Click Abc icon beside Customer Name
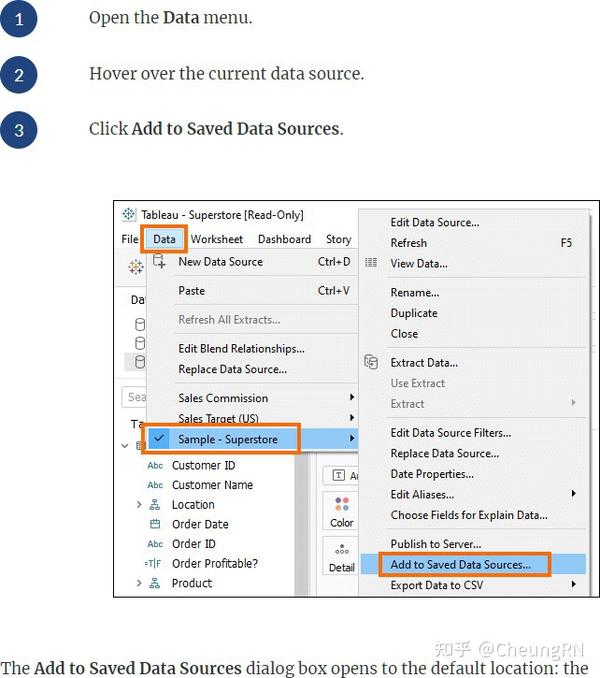The image size is (600, 678). tap(155, 485)
